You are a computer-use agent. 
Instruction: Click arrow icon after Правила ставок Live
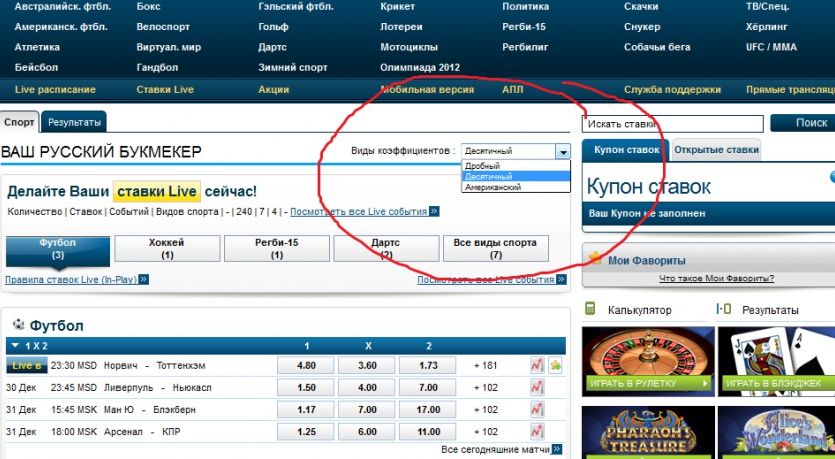click(144, 279)
